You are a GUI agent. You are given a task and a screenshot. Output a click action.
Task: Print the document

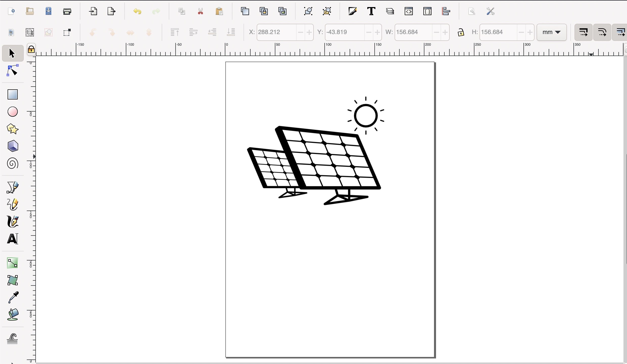tap(67, 11)
